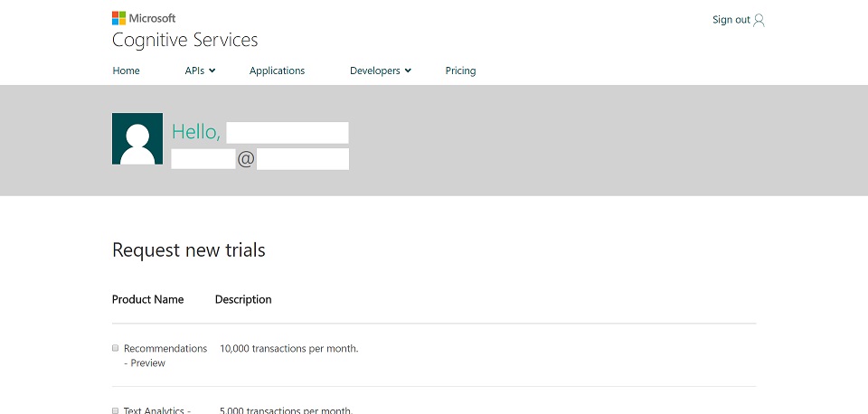Open the APIs menu
Viewport: 868px width, 414px height.
tap(200, 71)
